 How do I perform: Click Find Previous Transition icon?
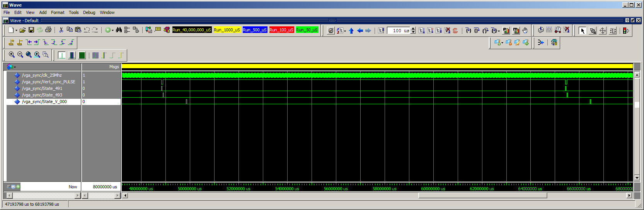[x=29, y=42]
